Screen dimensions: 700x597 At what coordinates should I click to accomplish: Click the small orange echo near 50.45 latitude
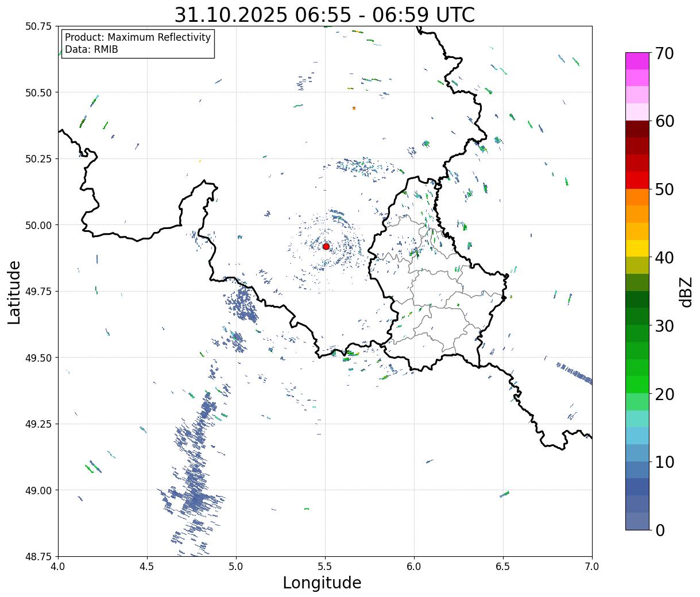tap(354, 108)
